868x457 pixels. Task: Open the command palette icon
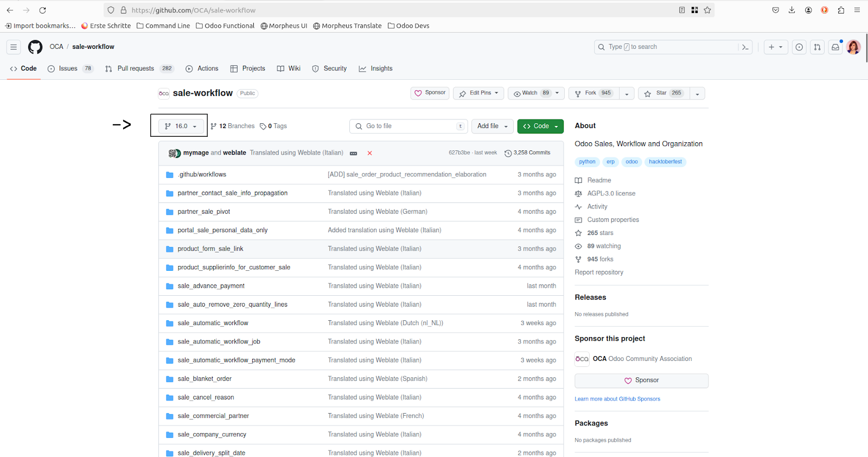[x=745, y=47]
